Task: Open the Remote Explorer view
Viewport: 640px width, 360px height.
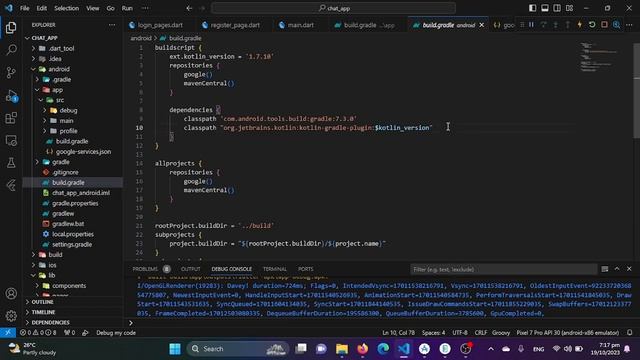Action: [11, 140]
